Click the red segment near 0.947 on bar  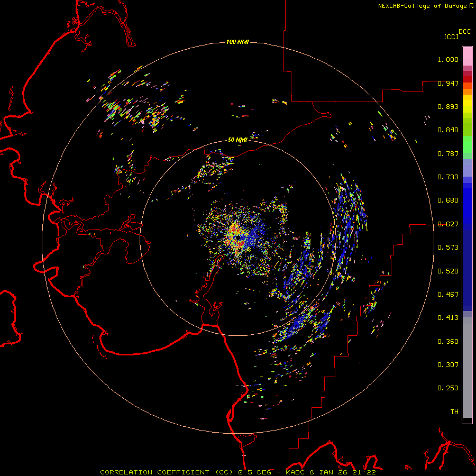click(467, 79)
